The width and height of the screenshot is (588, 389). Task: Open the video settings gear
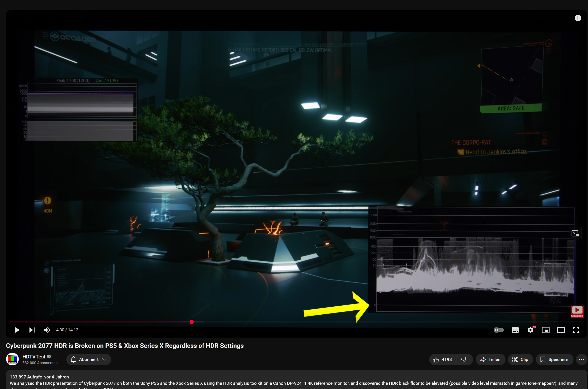click(530, 330)
